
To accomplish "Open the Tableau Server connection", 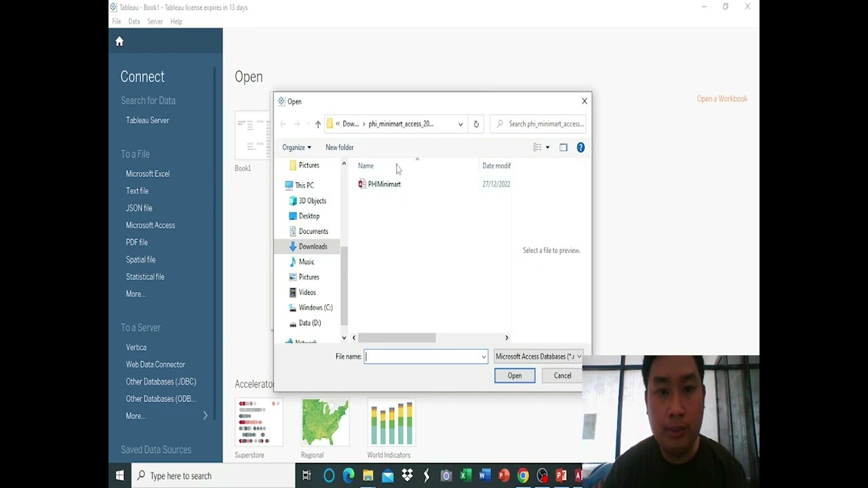I will tap(147, 120).
